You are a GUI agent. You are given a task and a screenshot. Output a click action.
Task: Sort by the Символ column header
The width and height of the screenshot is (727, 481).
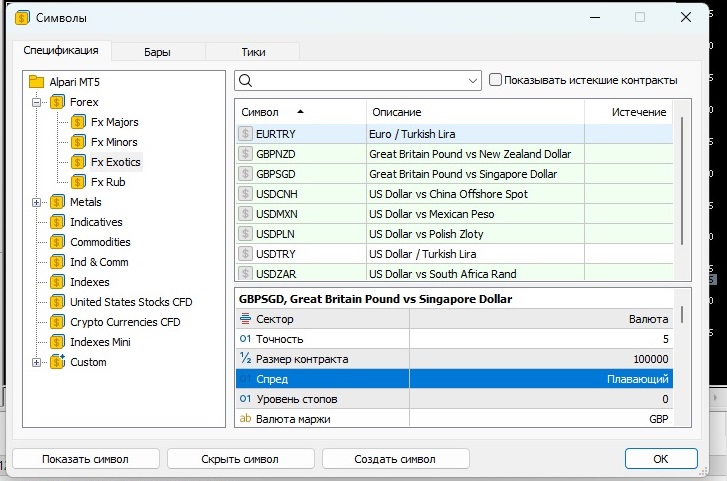click(261, 112)
